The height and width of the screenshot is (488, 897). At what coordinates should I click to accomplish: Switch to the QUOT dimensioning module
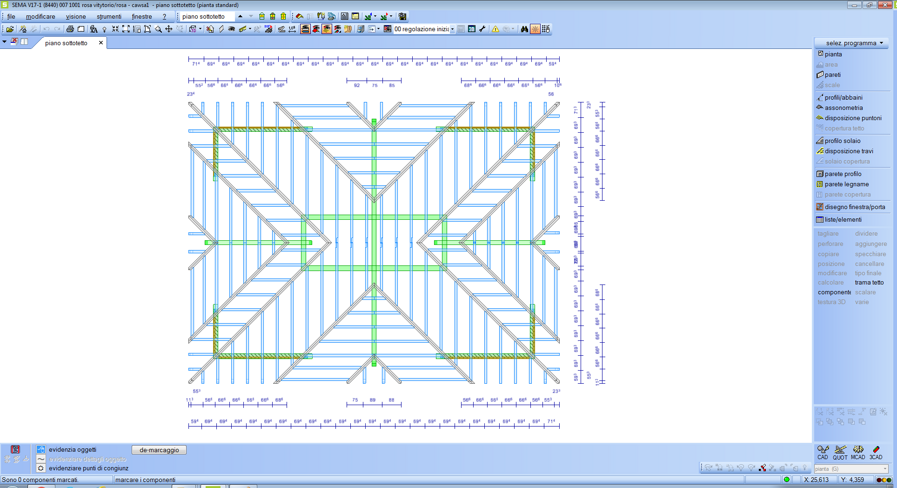[x=840, y=453]
